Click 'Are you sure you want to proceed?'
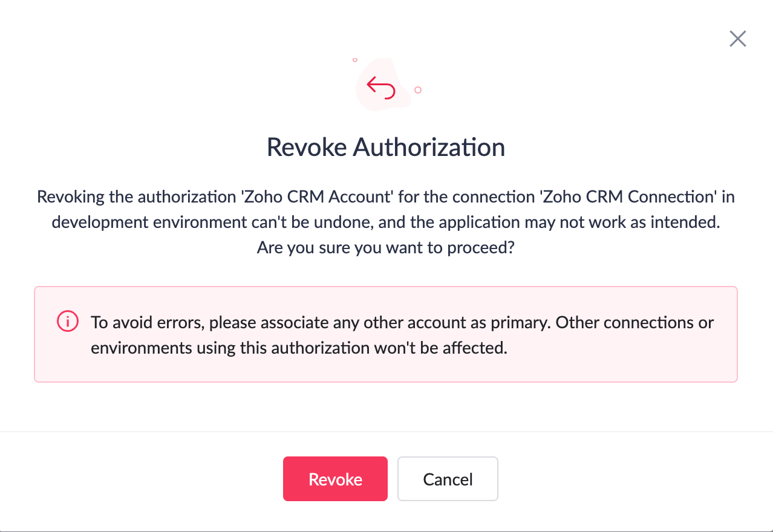Image resolution: width=773 pixels, height=532 pixels. coord(385,247)
